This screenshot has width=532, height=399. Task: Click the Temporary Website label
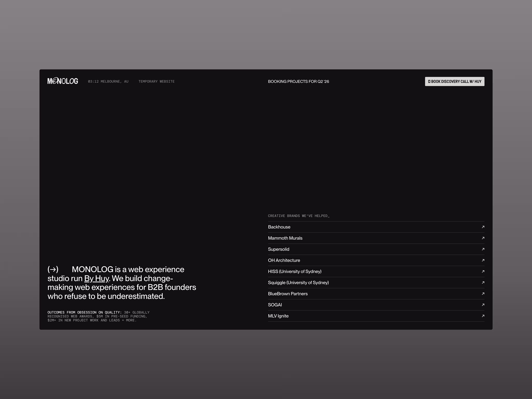click(156, 81)
